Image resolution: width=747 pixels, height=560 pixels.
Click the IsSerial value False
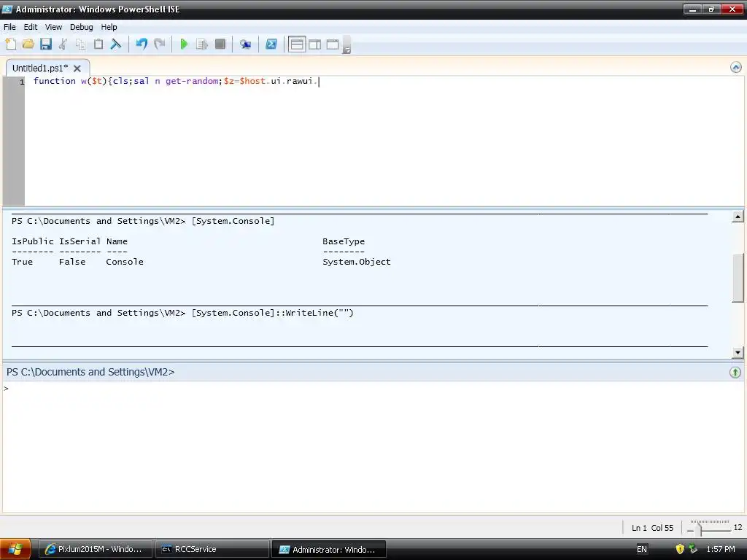tap(72, 262)
